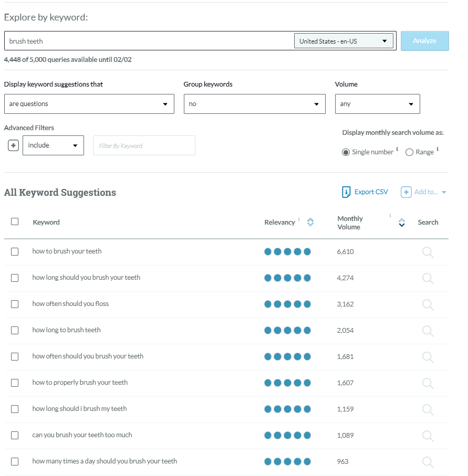Sort by Monthly Volume arrows
Screen dimensions: 468x476
tap(402, 222)
